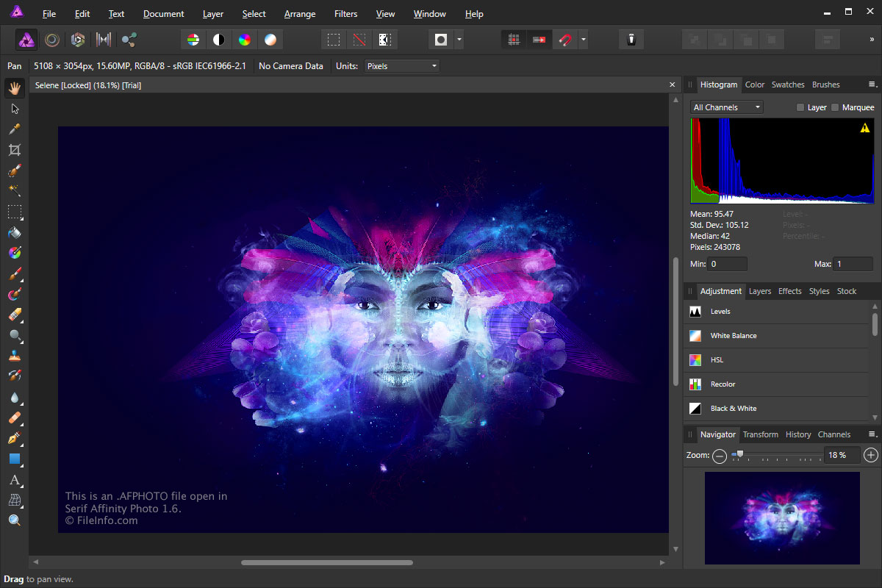Image resolution: width=882 pixels, height=588 pixels.
Task: Switch to the Tone Mapping Persona
Action: pyautogui.click(x=104, y=40)
